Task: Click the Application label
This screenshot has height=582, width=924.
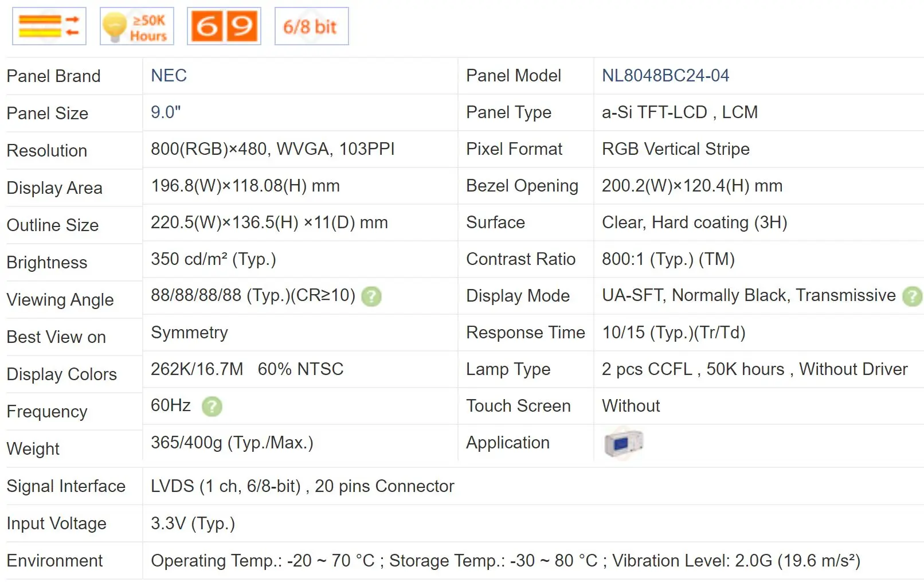Action: [508, 443]
